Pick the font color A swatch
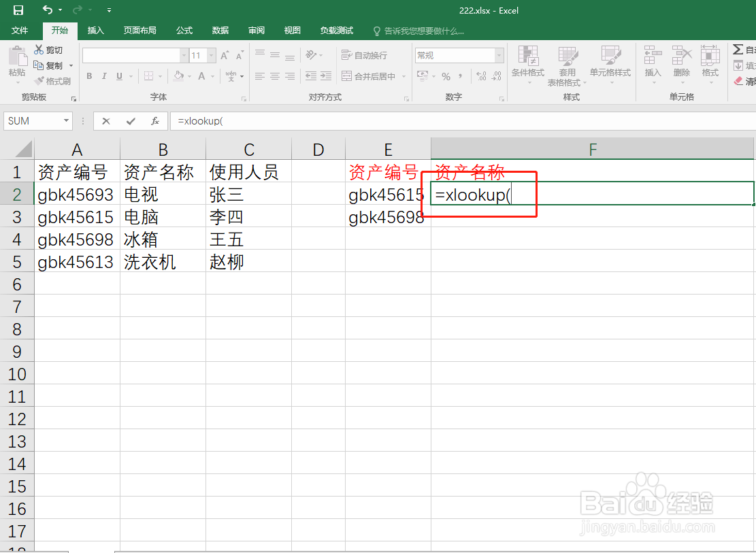756x553 pixels. tap(201, 76)
